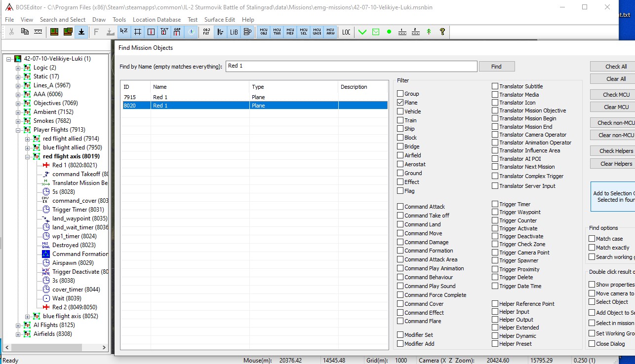635x364 pixels.
Task: Open the File menu
Action: [9, 20]
